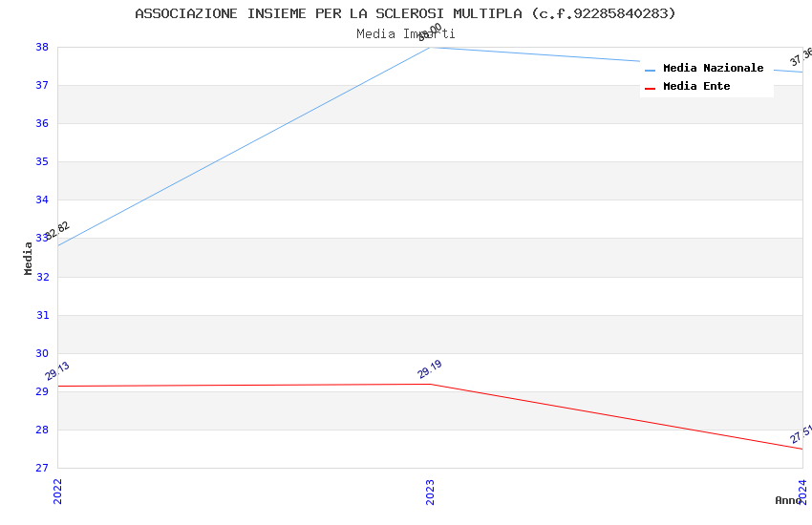Click the y-axis value 36
812x525 pixels.
click(x=42, y=124)
